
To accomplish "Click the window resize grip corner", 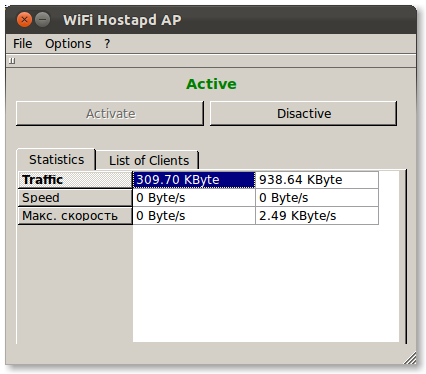I will [x=411, y=359].
